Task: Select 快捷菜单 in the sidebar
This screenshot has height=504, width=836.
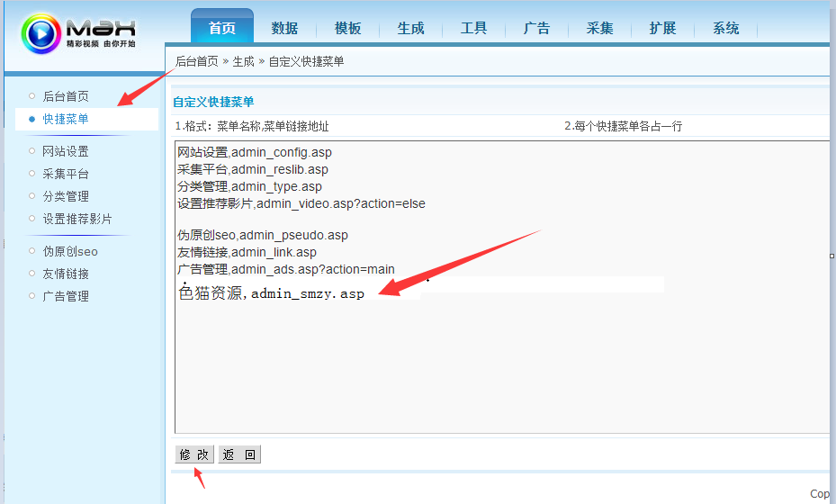Action: (66, 119)
